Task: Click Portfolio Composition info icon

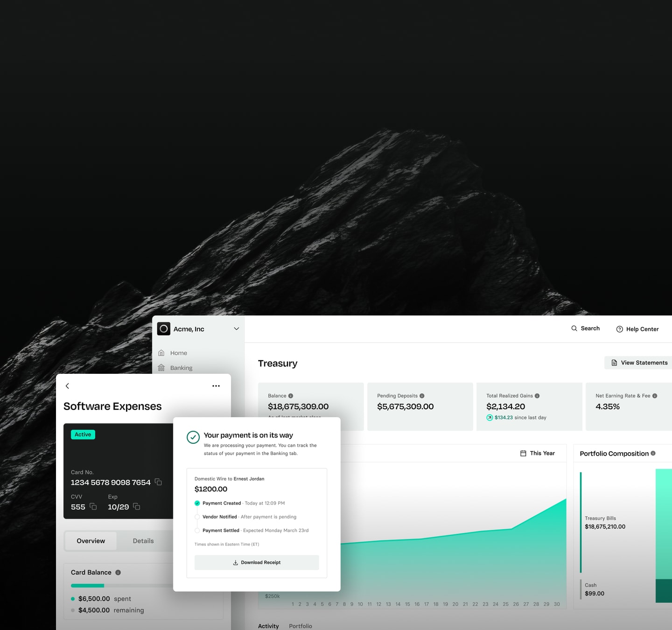Action: point(653,453)
